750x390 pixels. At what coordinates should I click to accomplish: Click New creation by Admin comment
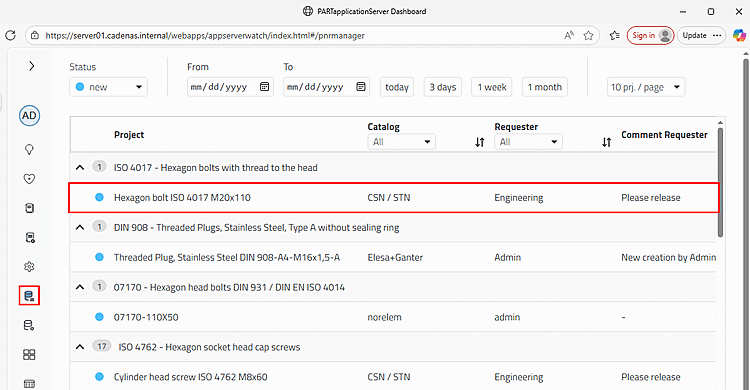coord(668,257)
